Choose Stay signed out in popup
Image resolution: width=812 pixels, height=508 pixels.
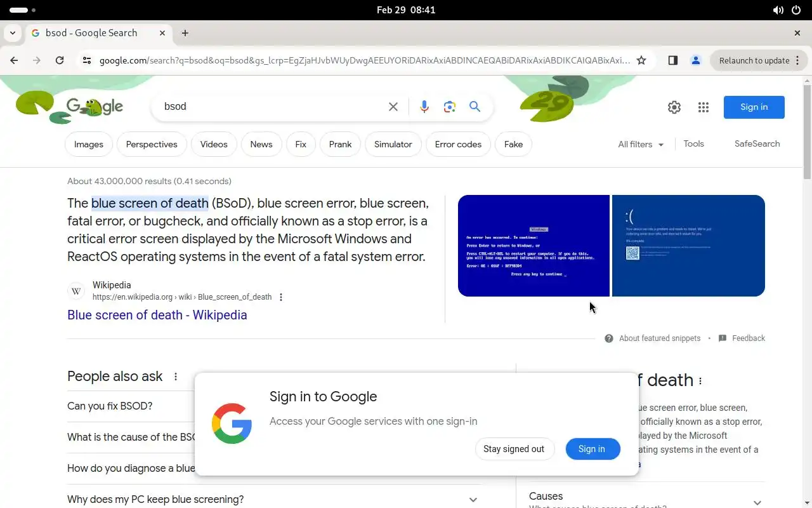click(x=514, y=449)
